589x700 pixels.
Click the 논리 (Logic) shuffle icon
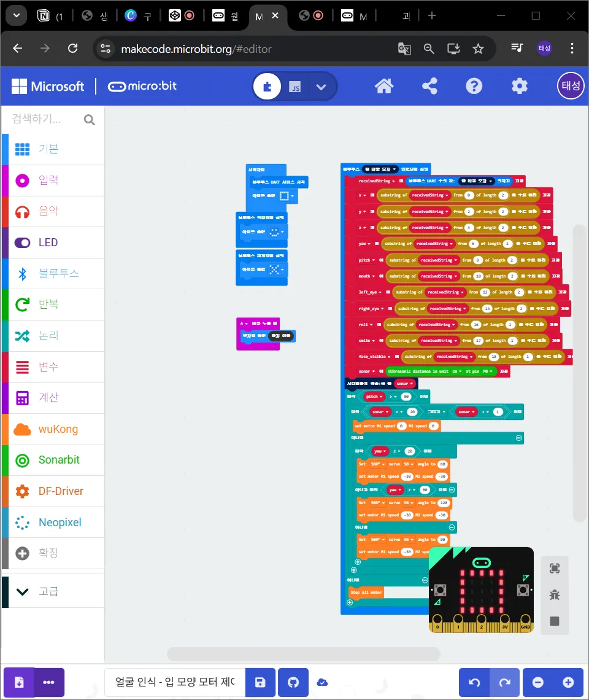pyautogui.click(x=22, y=336)
